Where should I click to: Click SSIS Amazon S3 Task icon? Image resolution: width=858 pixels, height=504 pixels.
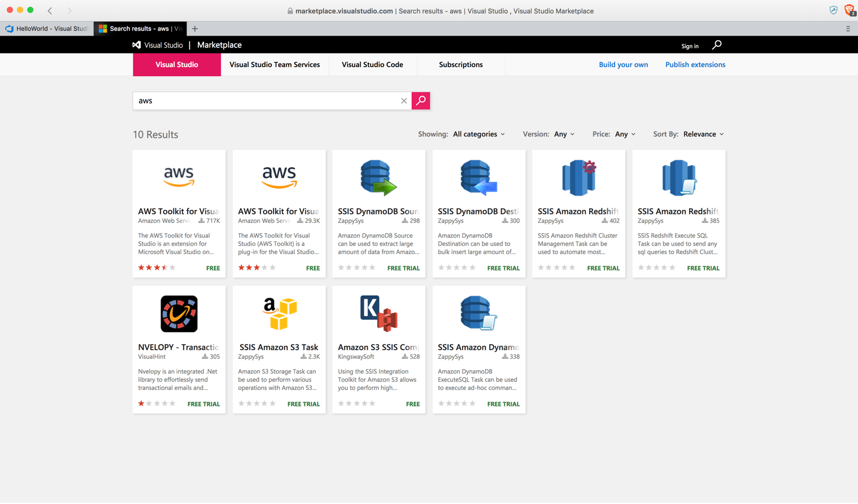click(279, 314)
